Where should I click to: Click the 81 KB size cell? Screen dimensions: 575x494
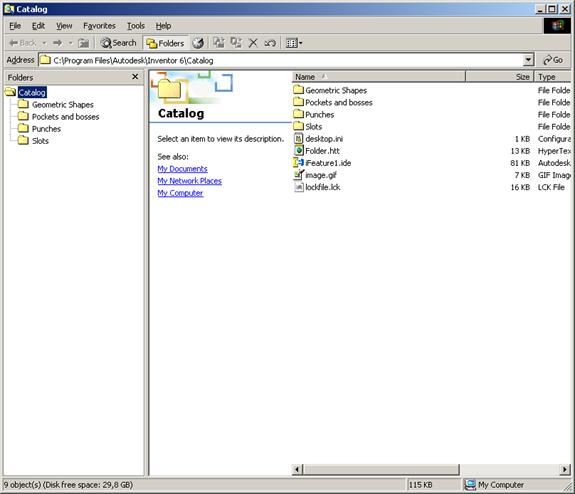[x=520, y=163]
